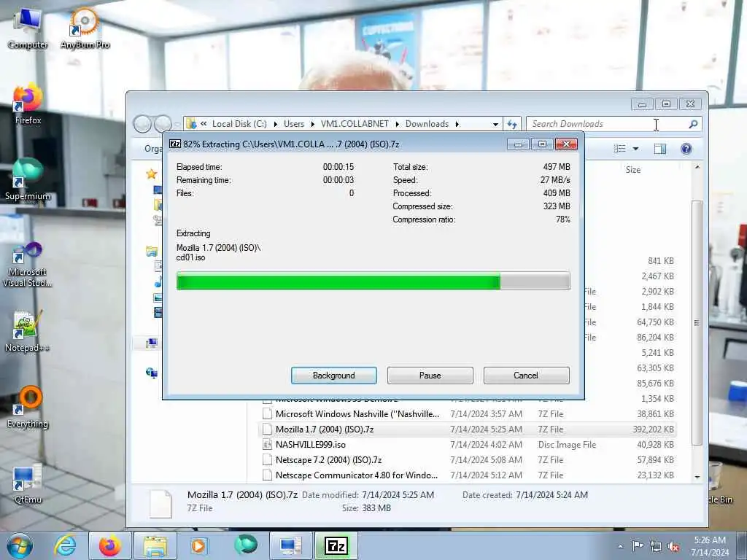Click Local Disk (C:) in breadcrumb
The width and height of the screenshot is (747, 560).
pyautogui.click(x=239, y=124)
